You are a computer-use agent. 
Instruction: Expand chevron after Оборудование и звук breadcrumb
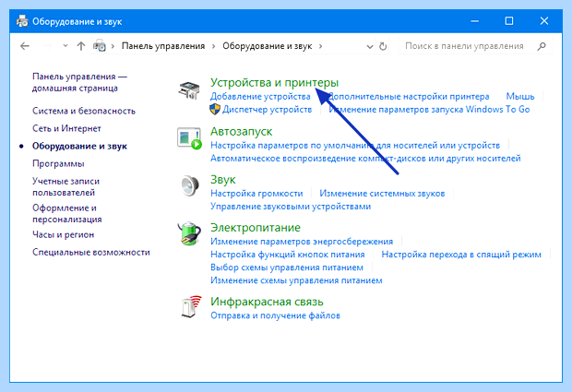[321, 46]
